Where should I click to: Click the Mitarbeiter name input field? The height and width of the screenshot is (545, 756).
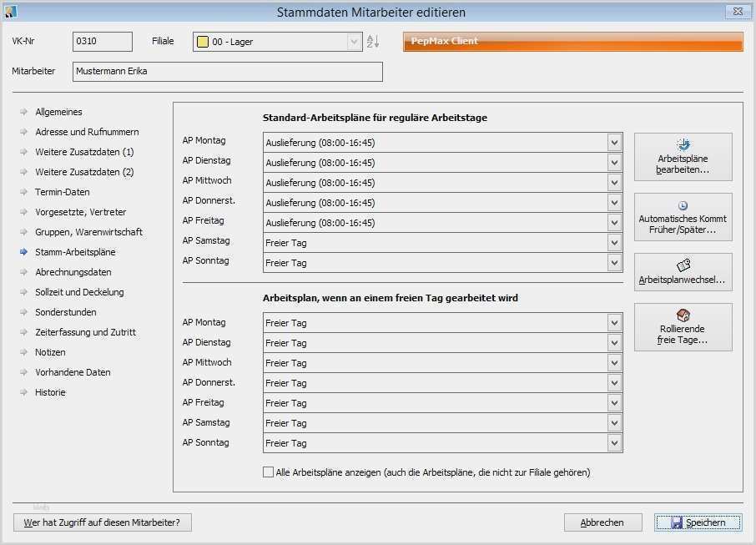(225, 71)
